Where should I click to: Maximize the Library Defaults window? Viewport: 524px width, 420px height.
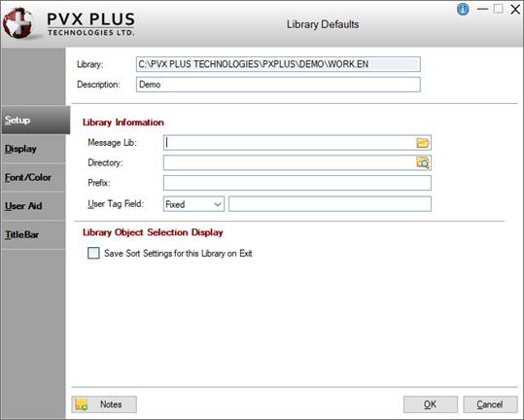point(499,9)
